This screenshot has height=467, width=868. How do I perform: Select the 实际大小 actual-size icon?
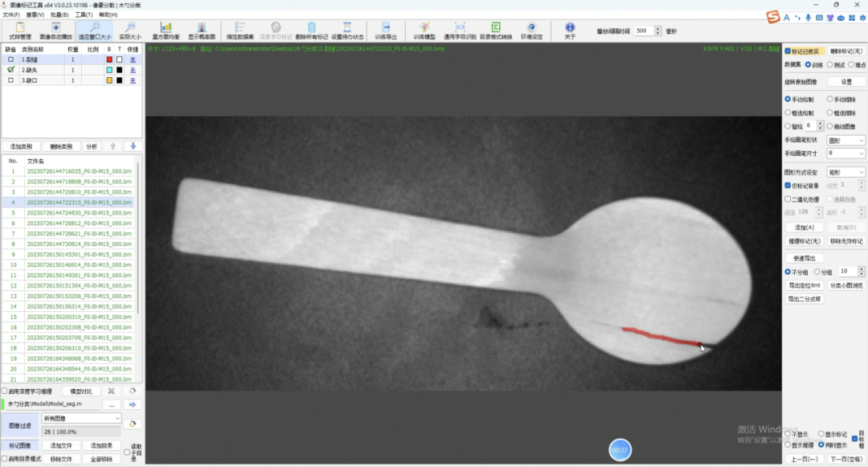(130, 27)
